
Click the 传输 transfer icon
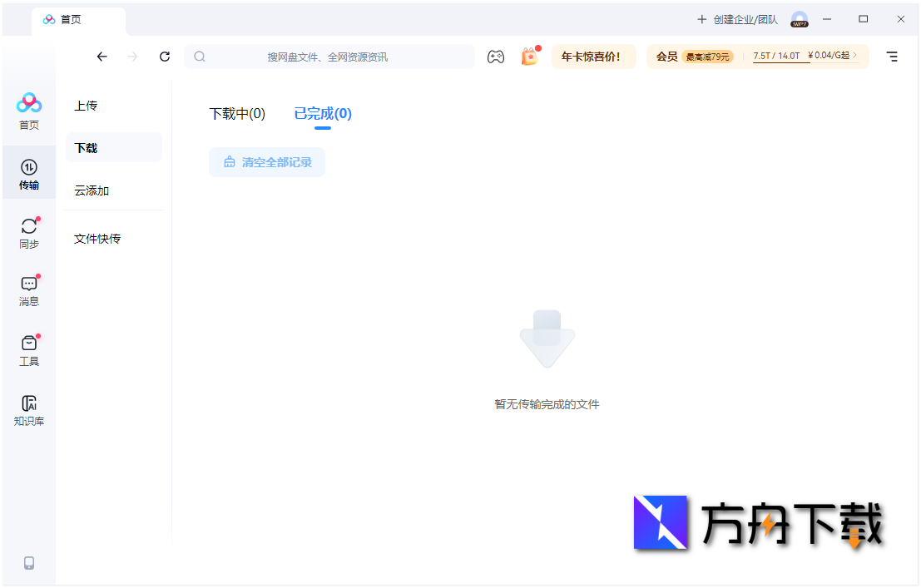(x=29, y=173)
